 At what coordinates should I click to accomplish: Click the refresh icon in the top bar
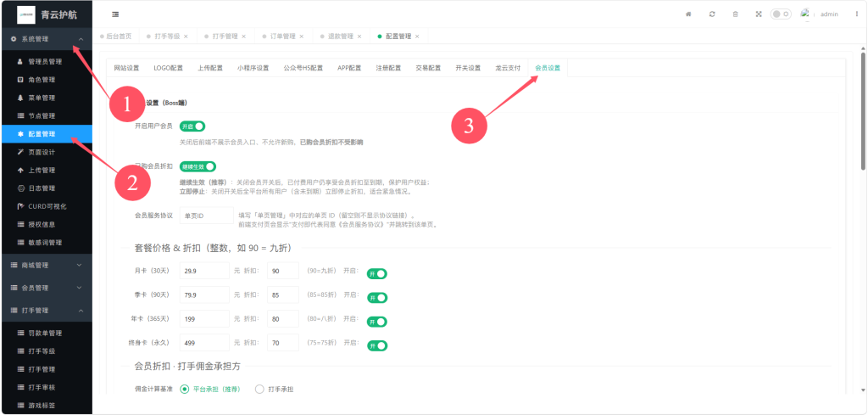712,14
